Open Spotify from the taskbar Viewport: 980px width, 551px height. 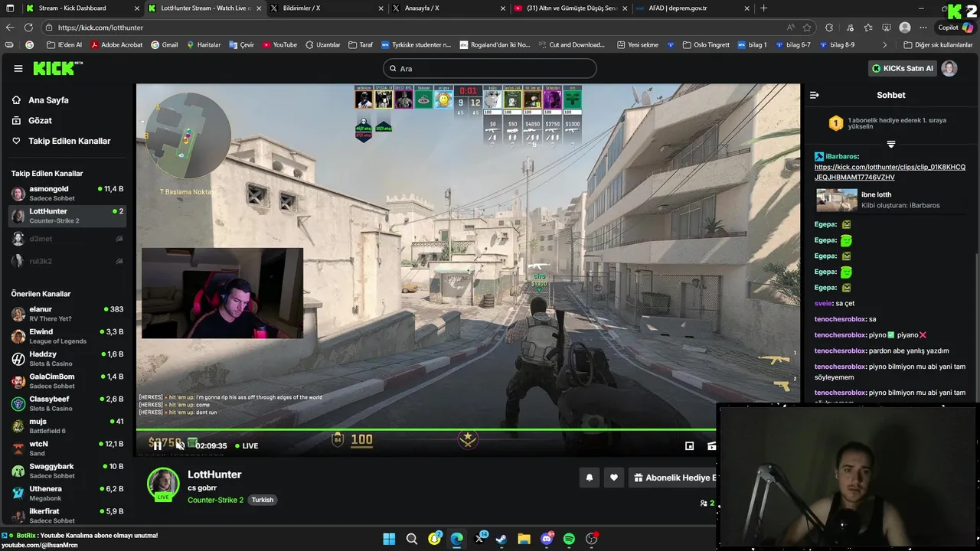click(x=569, y=539)
